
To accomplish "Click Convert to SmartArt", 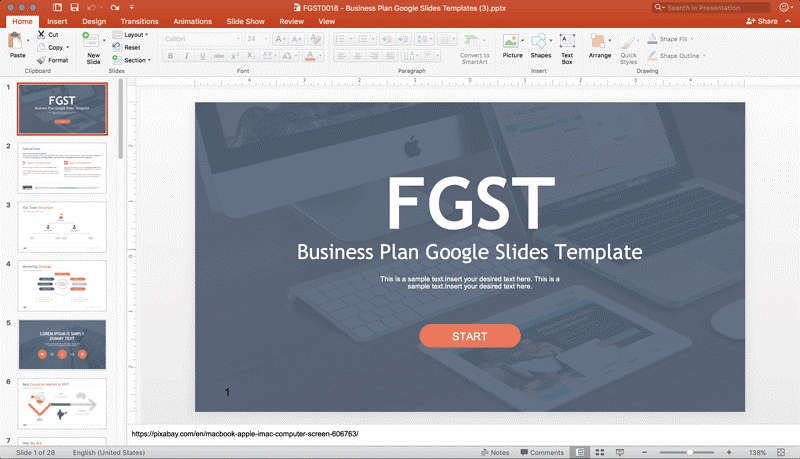I will (474, 48).
